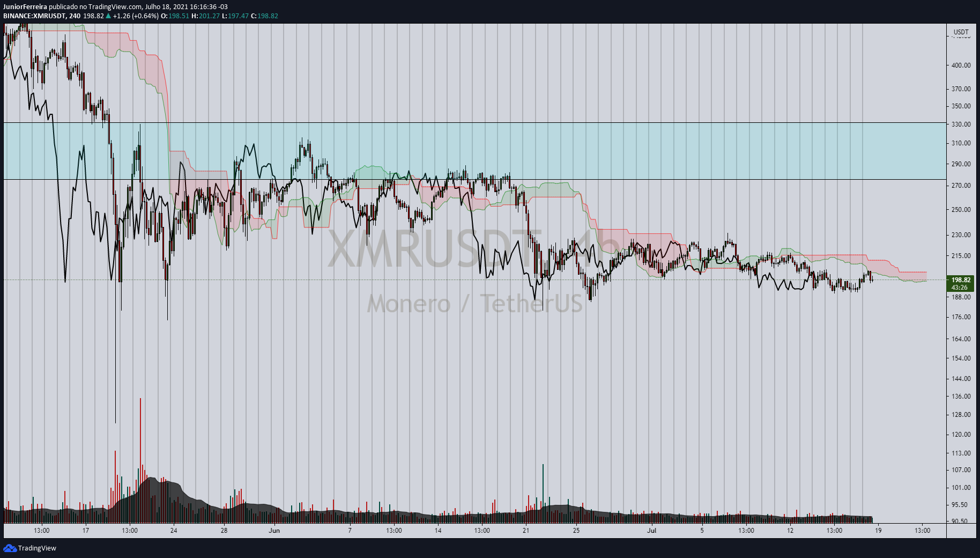980x558 pixels.
Task: Click the 128.00 price axis label
Action: pos(961,415)
